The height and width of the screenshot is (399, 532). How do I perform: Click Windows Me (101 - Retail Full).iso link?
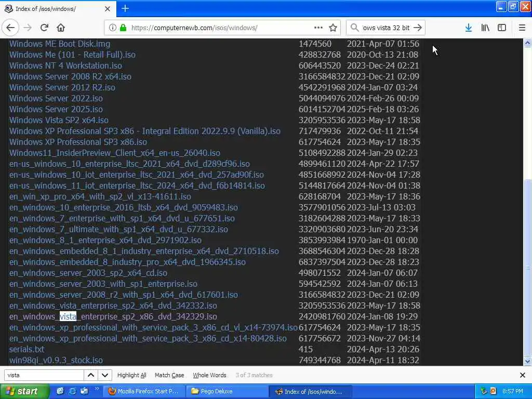72,55
